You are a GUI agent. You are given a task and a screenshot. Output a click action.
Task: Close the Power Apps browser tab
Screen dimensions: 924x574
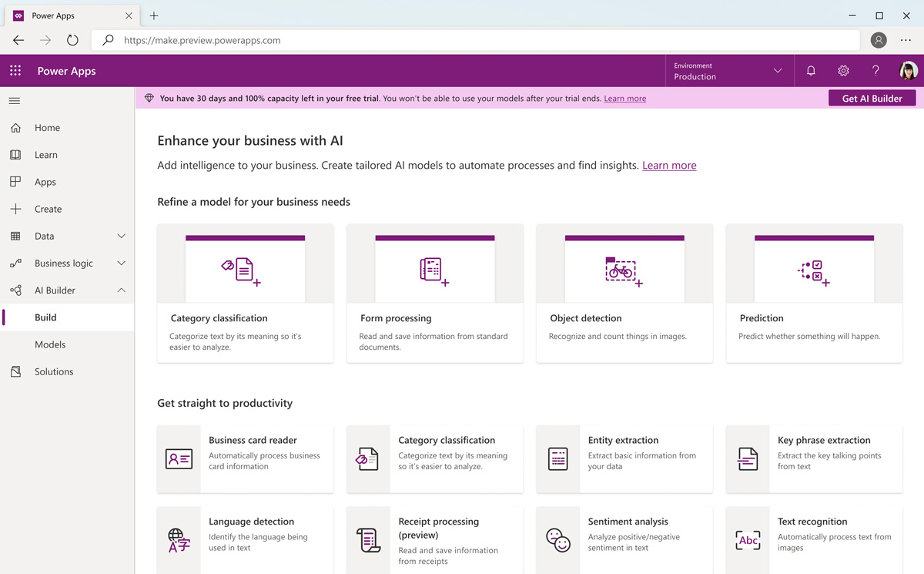[x=129, y=15]
